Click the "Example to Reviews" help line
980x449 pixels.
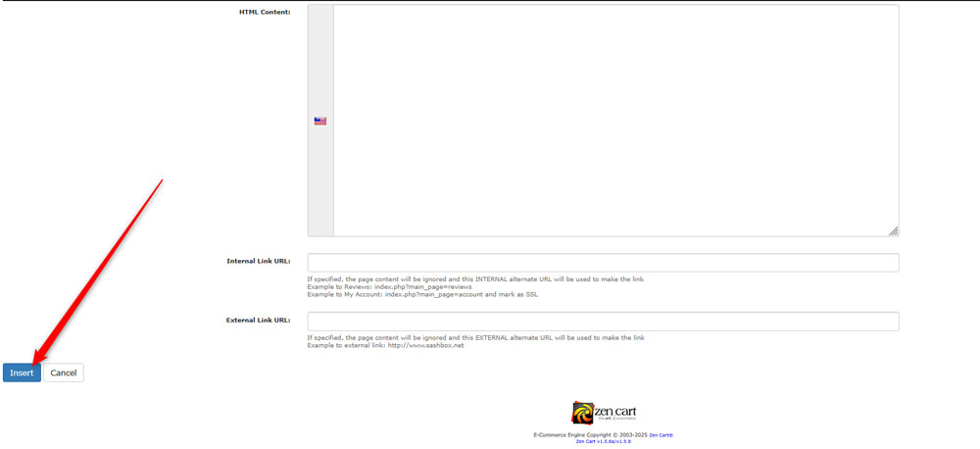(x=389, y=287)
